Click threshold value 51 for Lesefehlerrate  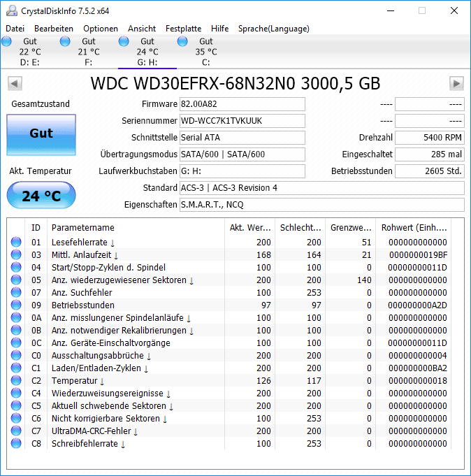(x=367, y=243)
